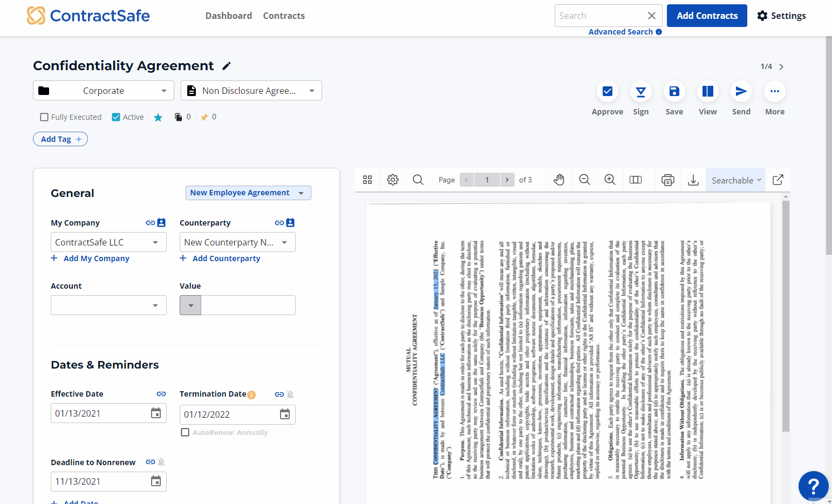This screenshot has width=832, height=504.
Task: Open the document in a new window
Action: [x=778, y=180]
